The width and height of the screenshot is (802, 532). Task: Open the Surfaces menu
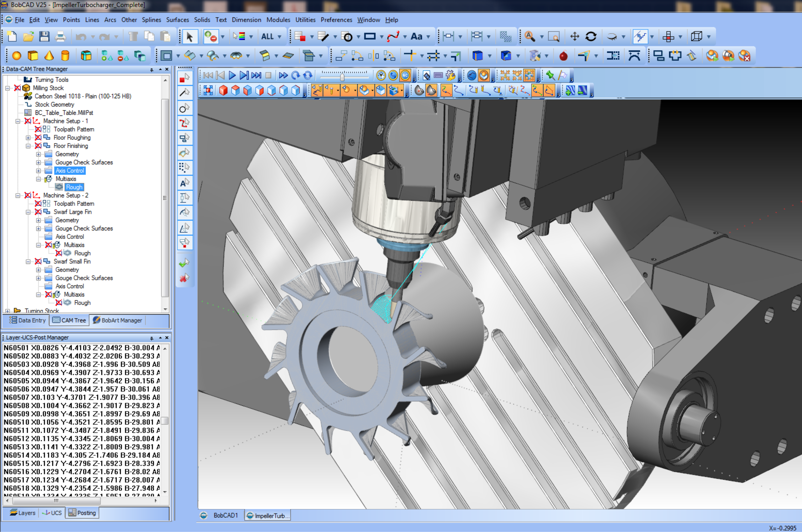click(x=177, y=20)
